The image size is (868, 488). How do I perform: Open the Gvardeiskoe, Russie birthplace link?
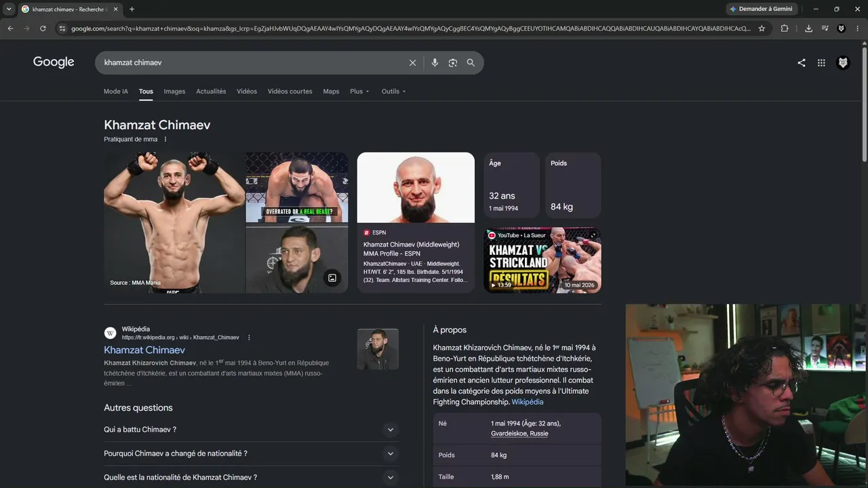519,434
